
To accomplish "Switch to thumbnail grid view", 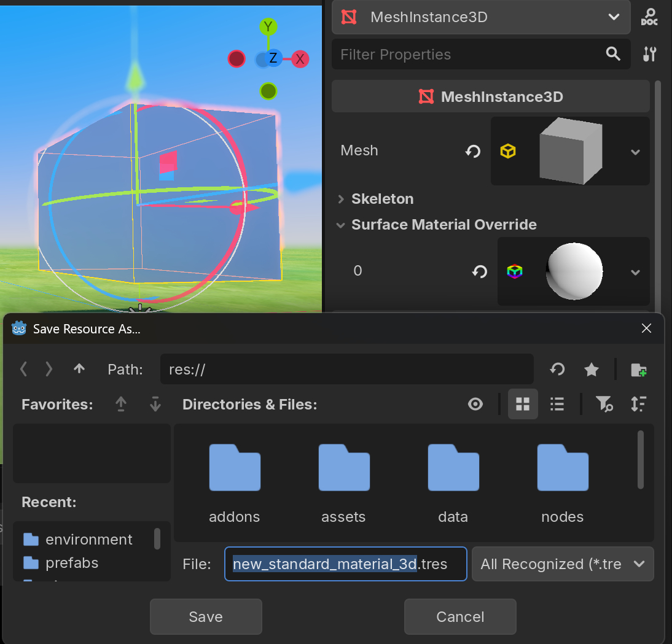I will (x=523, y=404).
